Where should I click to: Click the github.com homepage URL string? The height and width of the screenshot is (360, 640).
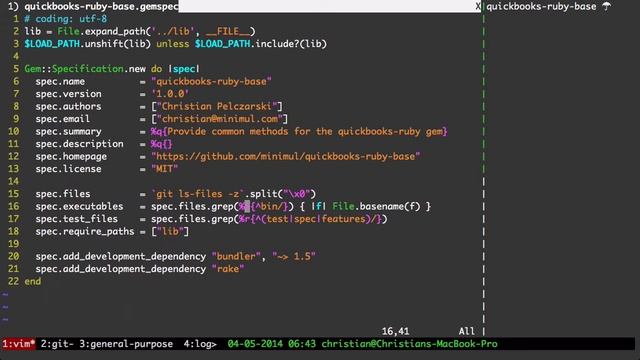(286, 156)
